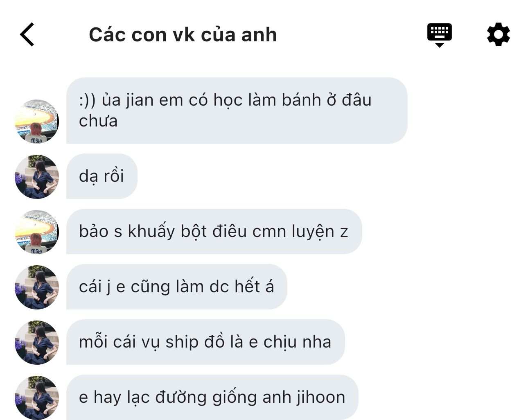Select the message 'ủa jian em có học làm bánh ở đâu chưa'
This screenshot has height=420, width=528.
tap(237, 111)
